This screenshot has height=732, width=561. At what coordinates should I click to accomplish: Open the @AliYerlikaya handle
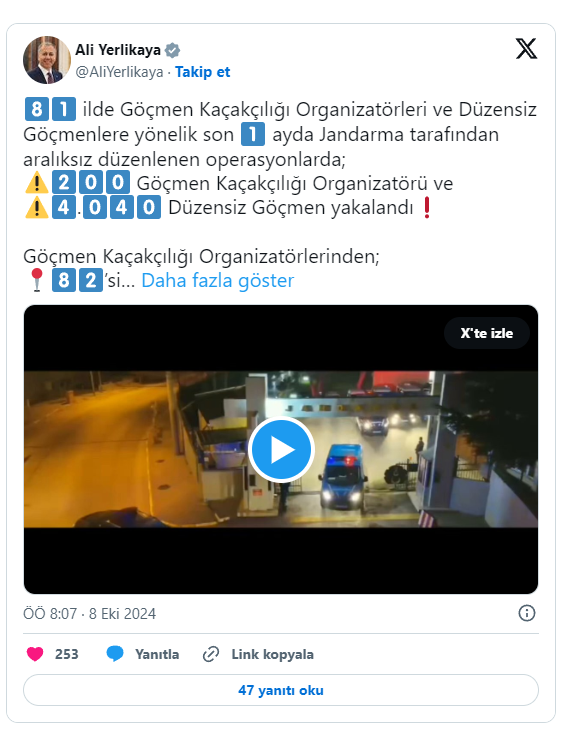(119, 72)
